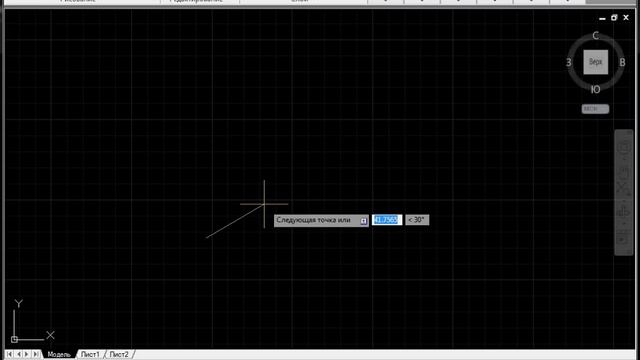Select the З (west) compass direction
This screenshot has width=640, height=360.
(569, 62)
